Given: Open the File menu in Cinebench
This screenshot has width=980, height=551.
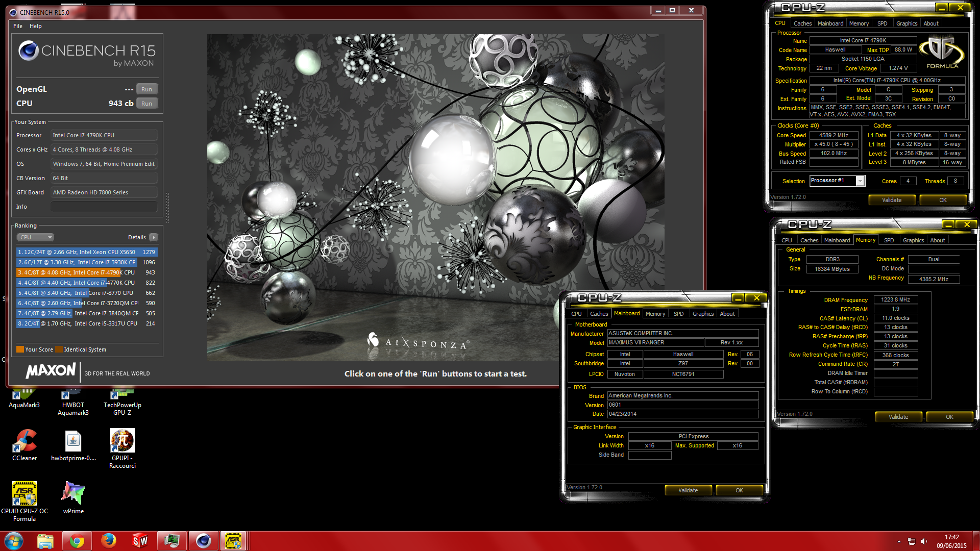Looking at the screenshot, I should [x=18, y=26].
